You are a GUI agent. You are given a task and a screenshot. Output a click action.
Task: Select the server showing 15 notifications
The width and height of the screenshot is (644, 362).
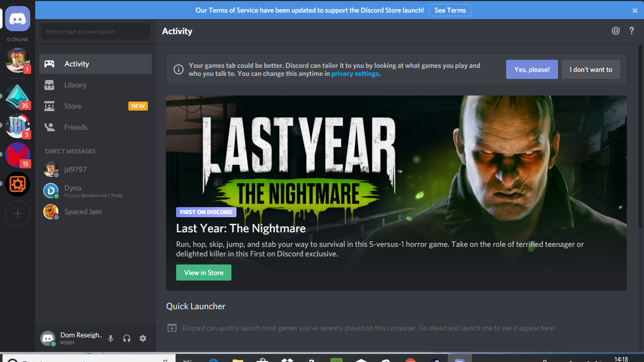(18, 155)
